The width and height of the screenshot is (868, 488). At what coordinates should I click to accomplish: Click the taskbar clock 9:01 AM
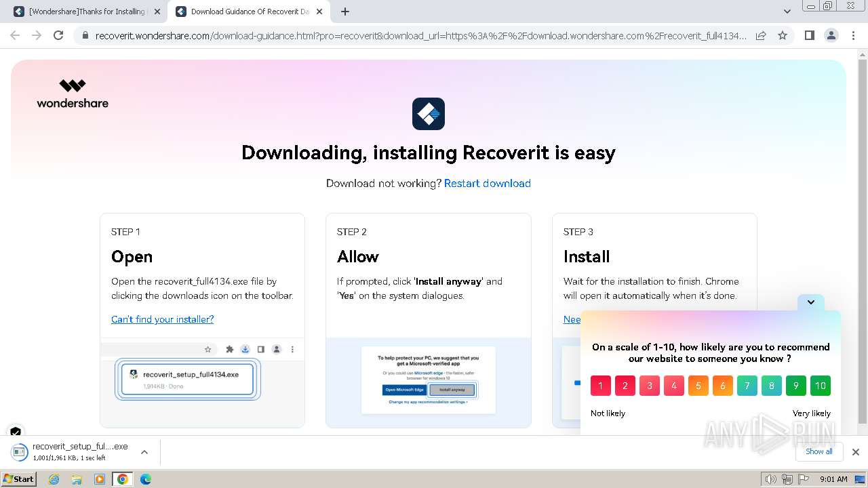(x=833, y=479)
